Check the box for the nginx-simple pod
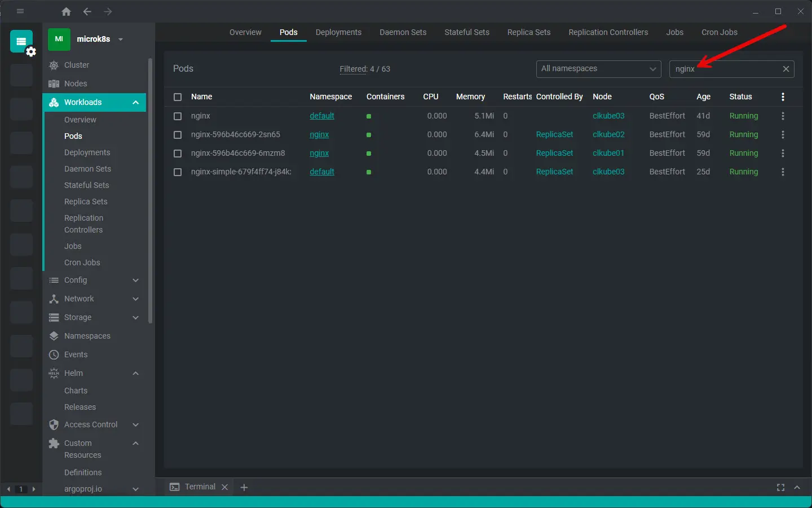Screen dimensions: 812x508 178,172
